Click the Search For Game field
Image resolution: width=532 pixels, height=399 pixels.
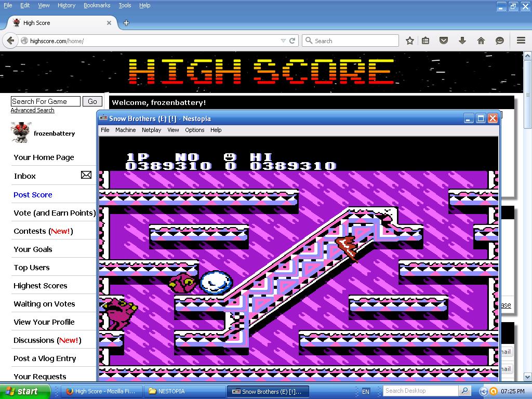pos(46,101)
